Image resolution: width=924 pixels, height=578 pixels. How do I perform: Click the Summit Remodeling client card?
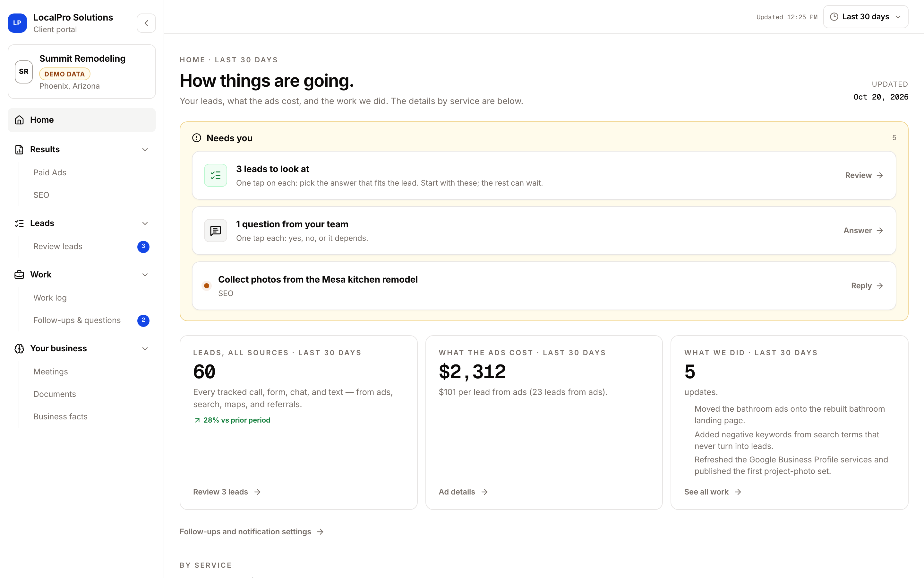[82, 72]
